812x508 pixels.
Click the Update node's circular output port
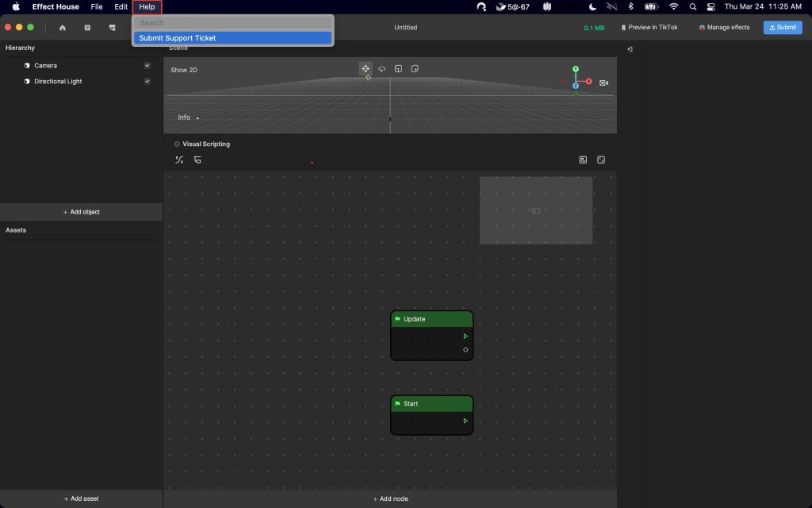465,350
